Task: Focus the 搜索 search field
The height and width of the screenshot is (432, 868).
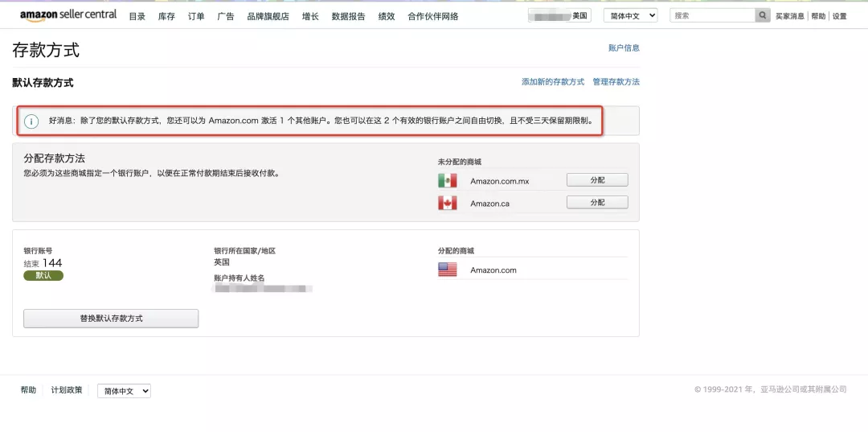Action: point(712,15)
